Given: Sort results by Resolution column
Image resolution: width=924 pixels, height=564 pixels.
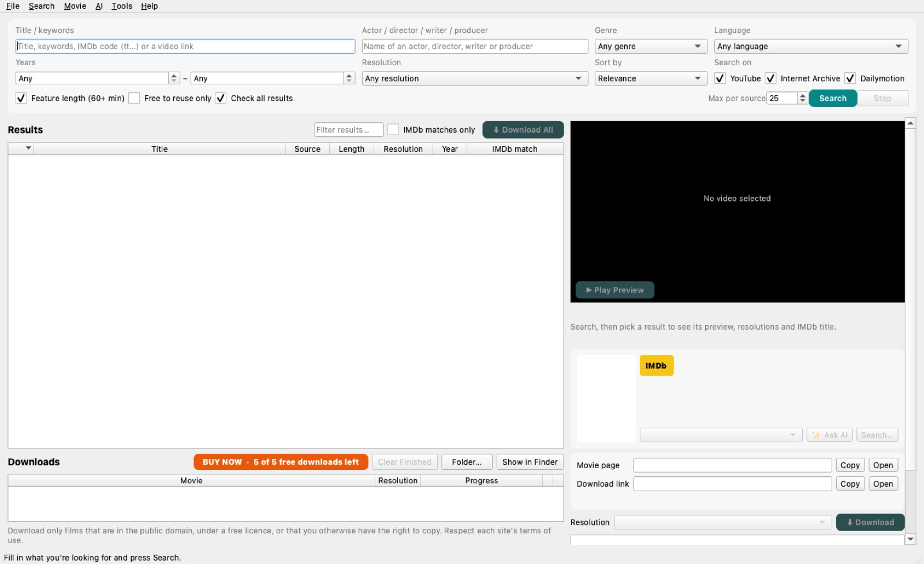Looking at the screenshot, I should [403, 149].
